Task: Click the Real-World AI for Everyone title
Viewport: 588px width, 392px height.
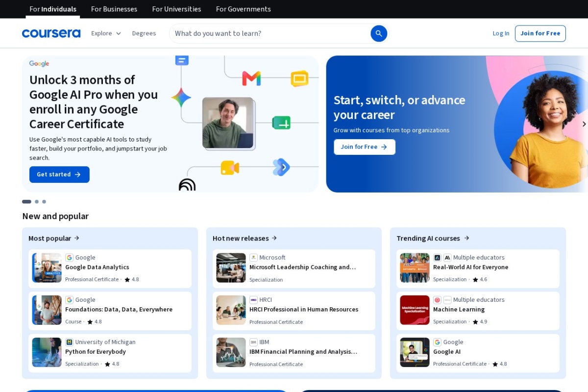Action: [470, 268]
